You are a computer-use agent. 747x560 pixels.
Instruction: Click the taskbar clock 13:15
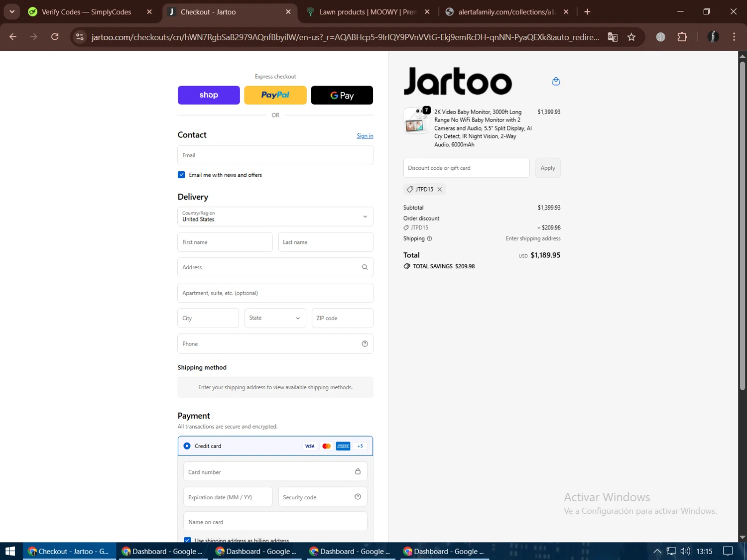704,551
